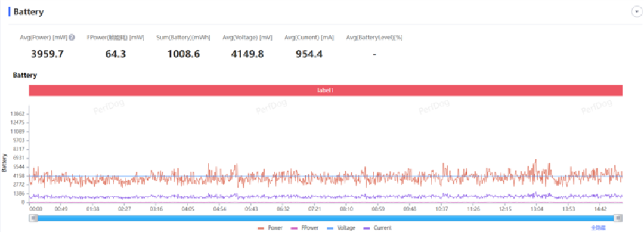Click the FPower value 64.3

click(115, 54)
